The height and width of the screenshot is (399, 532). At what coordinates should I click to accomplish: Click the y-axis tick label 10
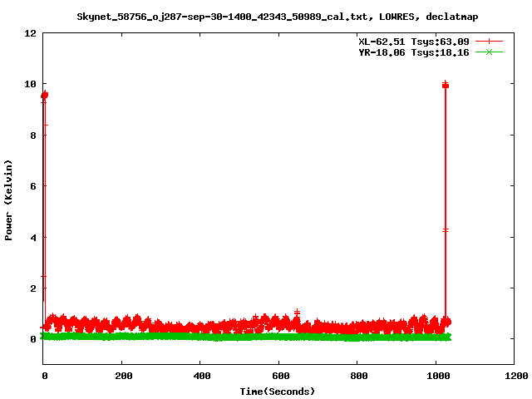coord(30,84)
